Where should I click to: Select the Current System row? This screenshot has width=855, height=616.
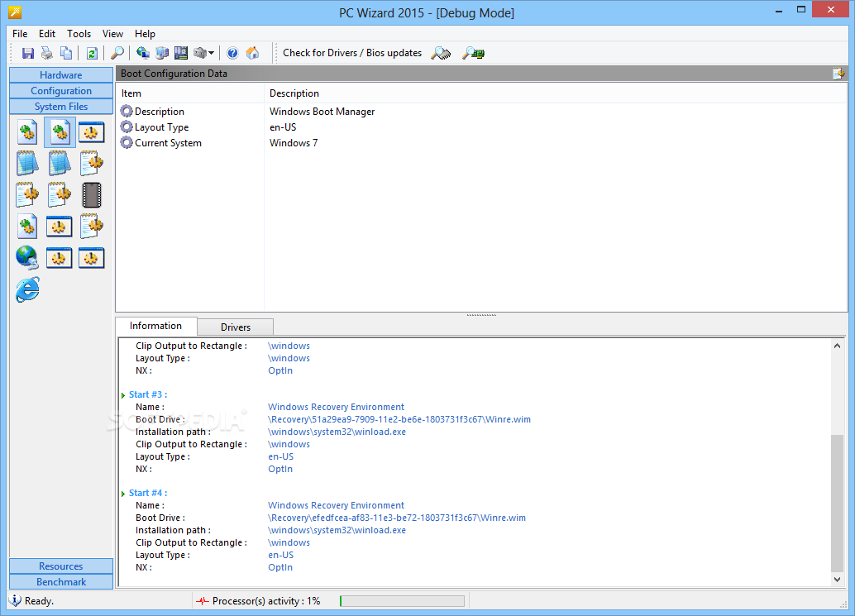pyautogui.click(x=482, y=143)
